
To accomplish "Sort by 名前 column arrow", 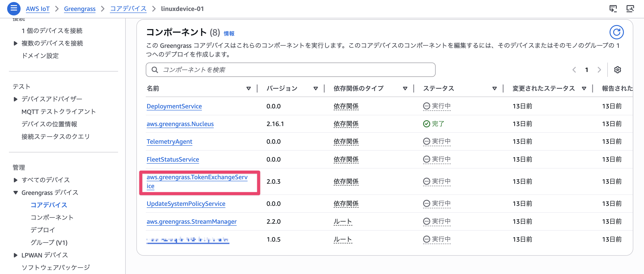I will (248, 89).
